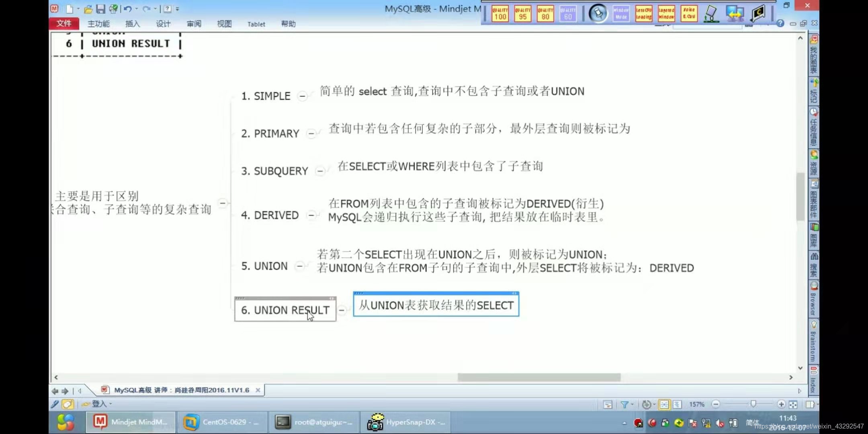This screenshot has height=434, width=868.
Task: Collapse the 4. DERIVED topic branch
Action: (311, 215)
